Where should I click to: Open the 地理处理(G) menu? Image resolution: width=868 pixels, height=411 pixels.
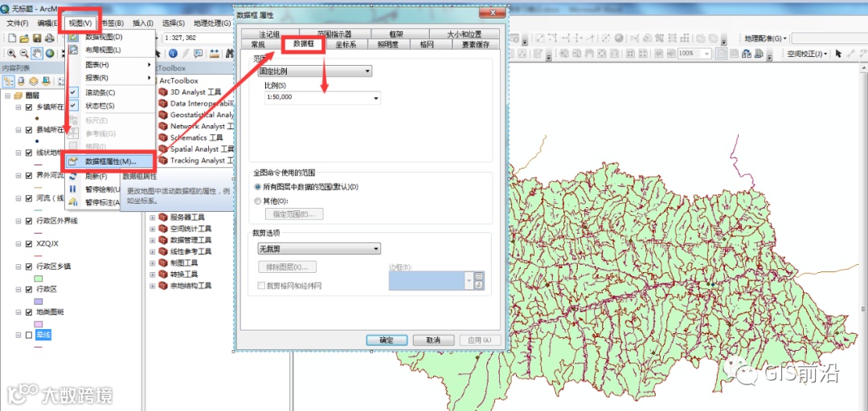[212, 22]
